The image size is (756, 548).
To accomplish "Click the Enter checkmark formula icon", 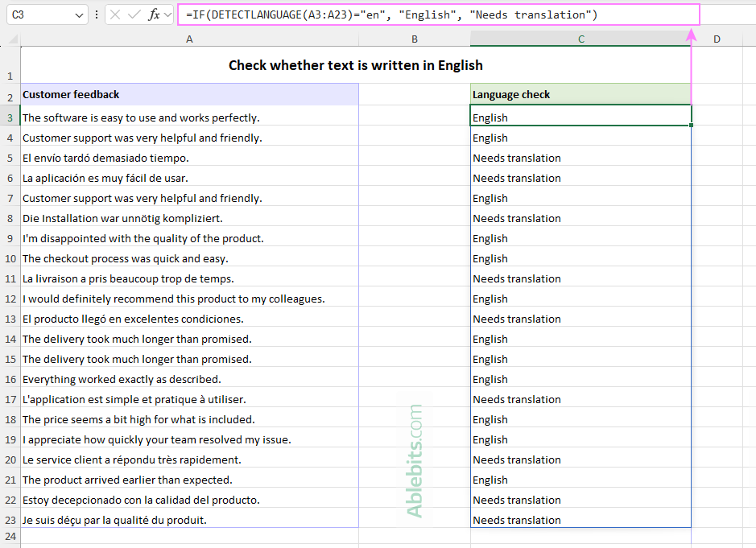I will click(134, 15).
